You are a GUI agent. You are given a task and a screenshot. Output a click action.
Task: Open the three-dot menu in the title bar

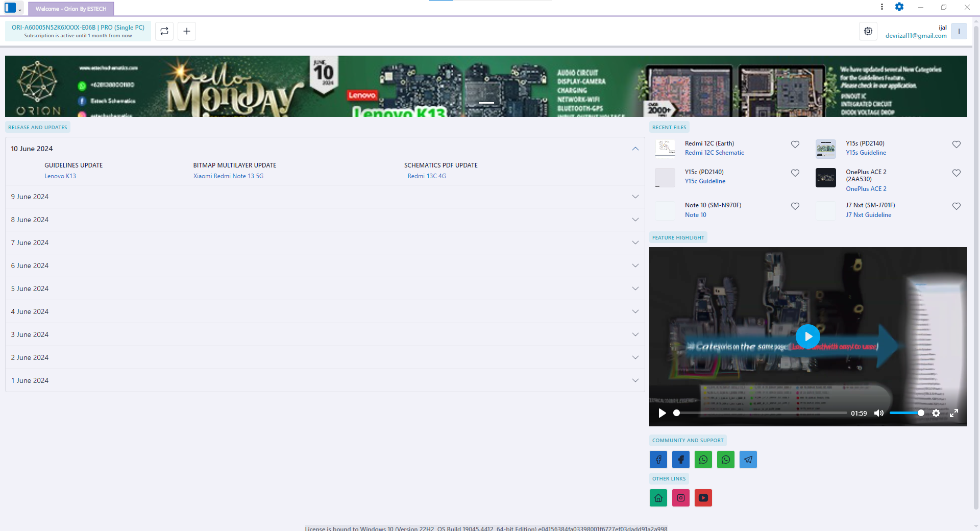click(882, 7)
